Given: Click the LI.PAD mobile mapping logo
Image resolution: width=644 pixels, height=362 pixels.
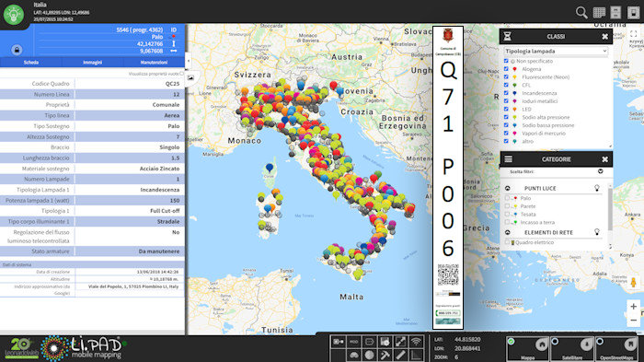Looking at the screenshot, I should coord(85,348).
